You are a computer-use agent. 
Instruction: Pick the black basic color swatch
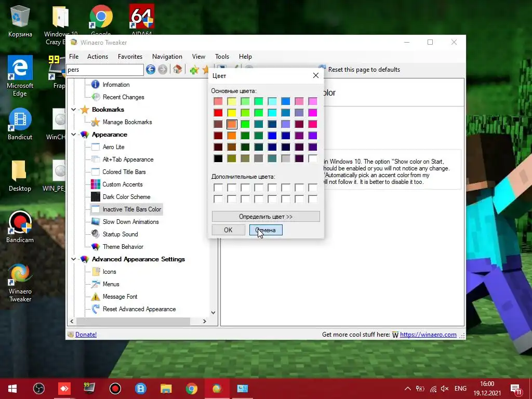(x=218, y=158)
